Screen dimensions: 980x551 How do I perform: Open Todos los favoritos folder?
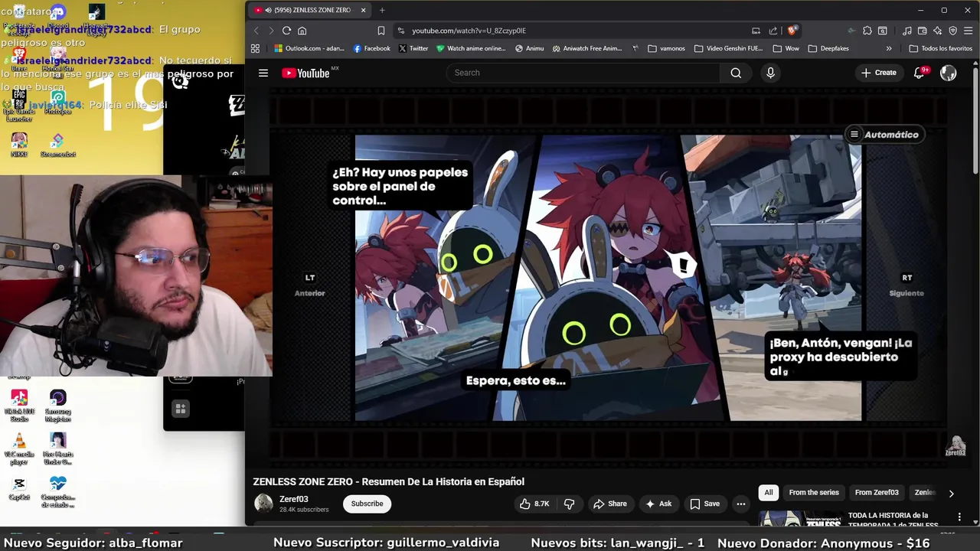point(940,48)
